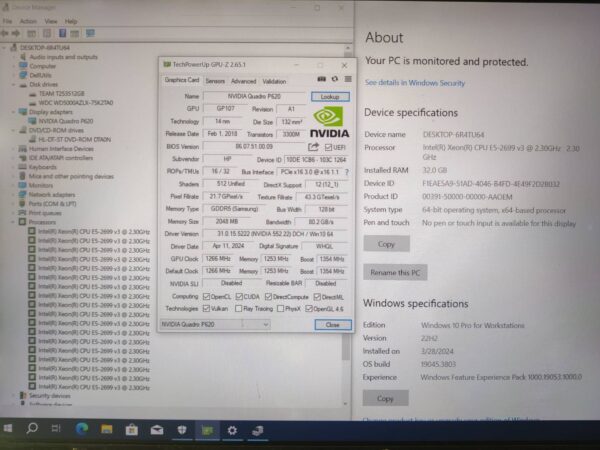Viewport: 600px width, 450px height.
Task: Toggle the UEFI checkbox in GPU-Z
Action: pyautogui.click(x=328, y=147)
